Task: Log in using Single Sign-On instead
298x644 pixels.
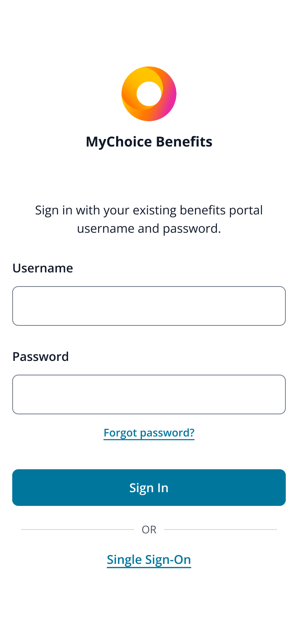Action: tap(149, 560)
